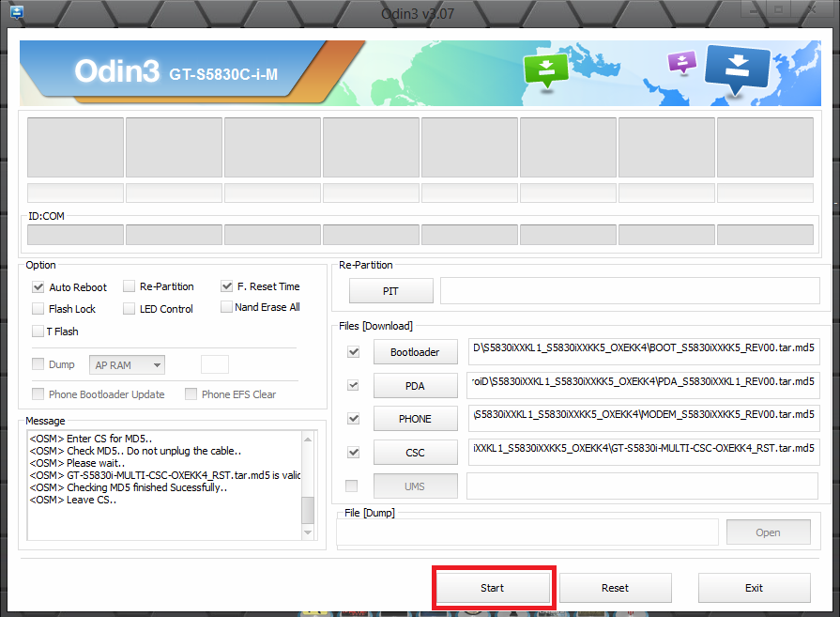The image size is (840, 617).
Task: Uncheck the Bootloader file checkbox
Action: [354, 352]
